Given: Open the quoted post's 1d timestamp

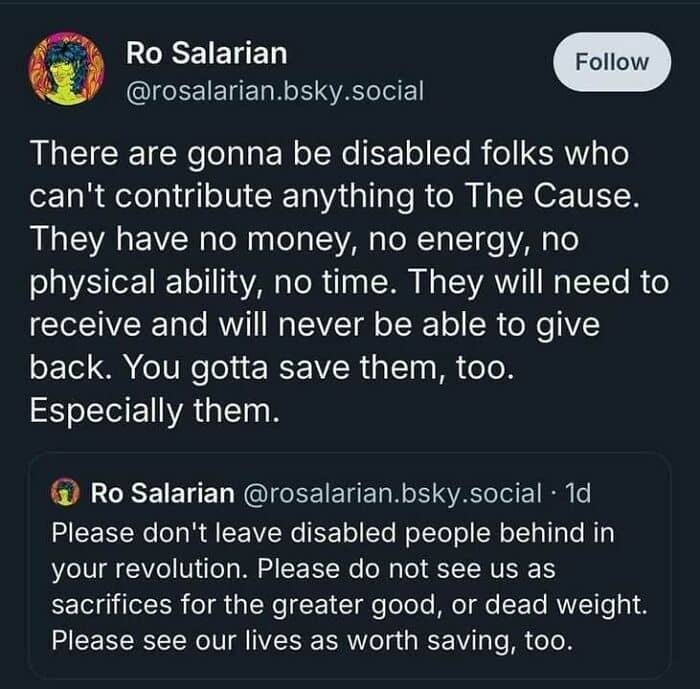Looking at the screenshot, I should click(578, 493).
